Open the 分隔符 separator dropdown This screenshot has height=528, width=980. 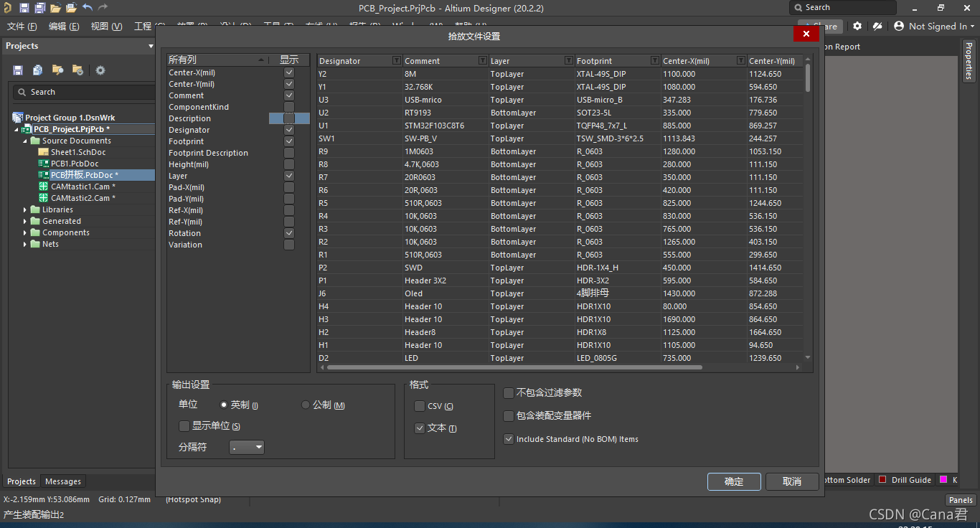pyautogui.click(x=247, y=447)
